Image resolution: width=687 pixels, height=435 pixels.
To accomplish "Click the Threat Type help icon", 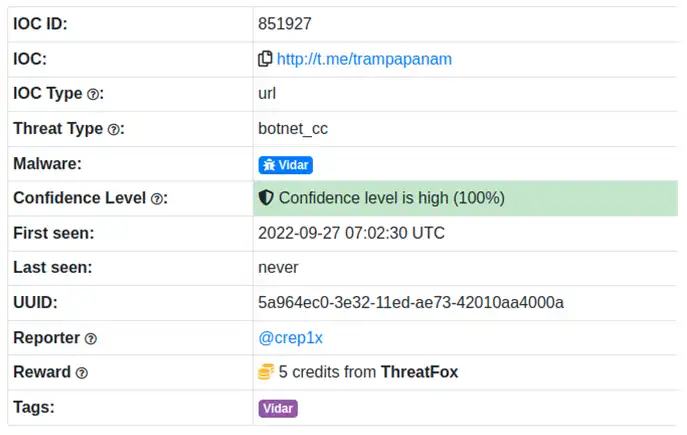I will [114, 129].
